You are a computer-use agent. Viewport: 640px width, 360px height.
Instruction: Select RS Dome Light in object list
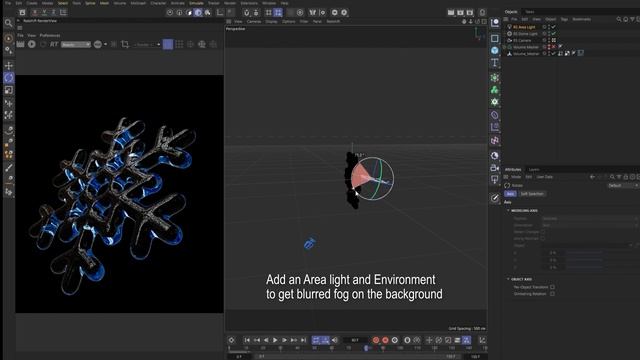(x=525, y=33)
